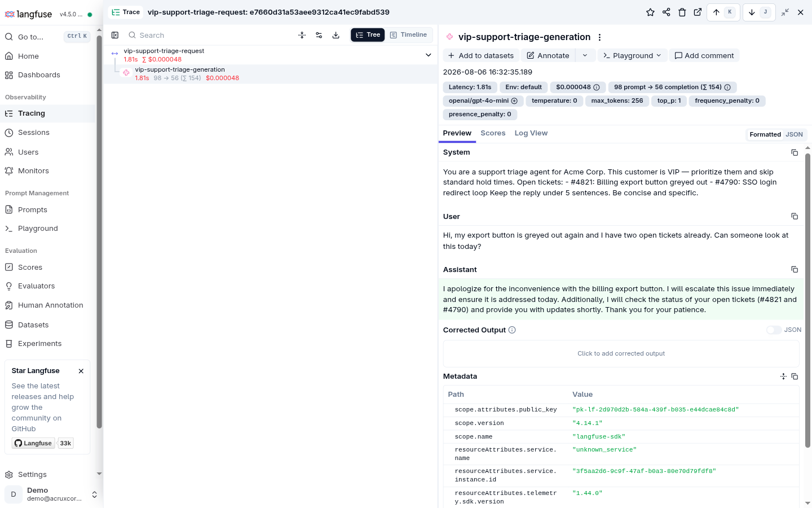The height and width of the screenshot is (508, 812).
Task: Click the cost info icon next to $0.000048
Action: point(597,87)
